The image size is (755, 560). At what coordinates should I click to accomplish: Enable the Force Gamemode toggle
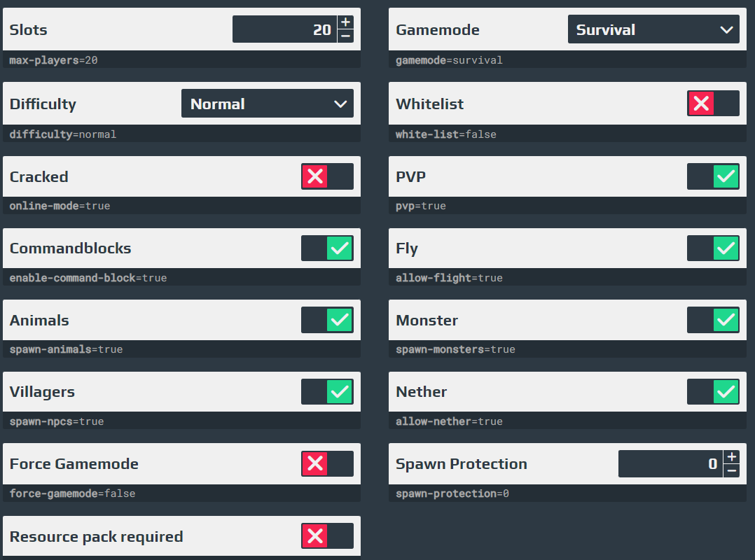[328, 463]
